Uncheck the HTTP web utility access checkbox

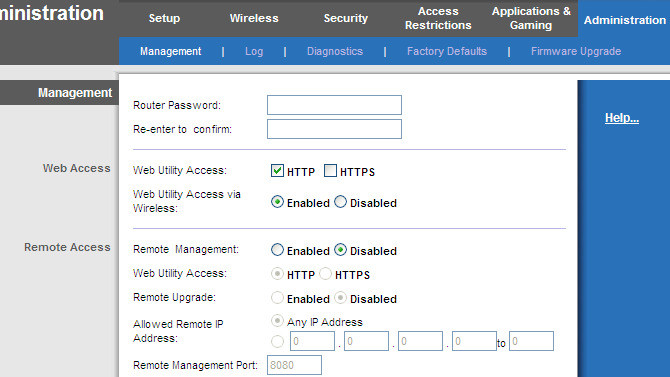pyautogui.click(x=277, y=171)
